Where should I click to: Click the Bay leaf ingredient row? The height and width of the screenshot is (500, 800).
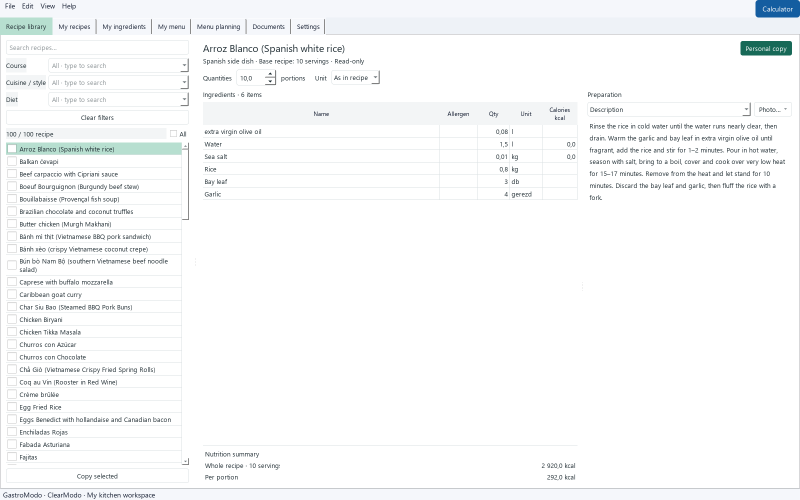[390, 182]
